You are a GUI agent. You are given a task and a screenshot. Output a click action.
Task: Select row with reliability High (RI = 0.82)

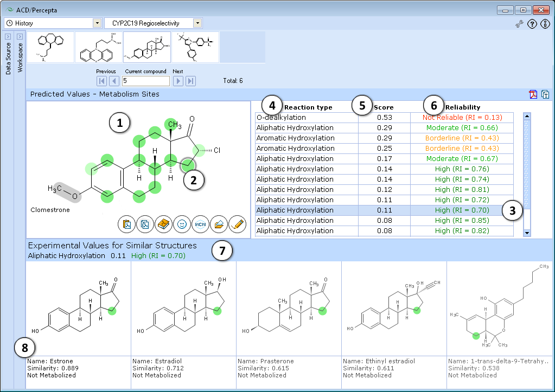click(385, 230)
